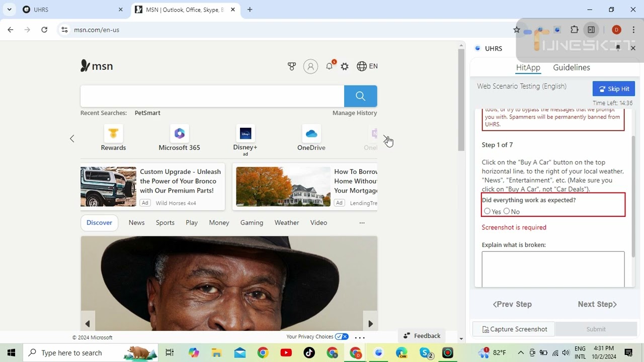The width and height of the screenshot is (644, 362).
Task: Click the Capture Screenshot button
Action: pyautogui.click(x=514, y=329)
